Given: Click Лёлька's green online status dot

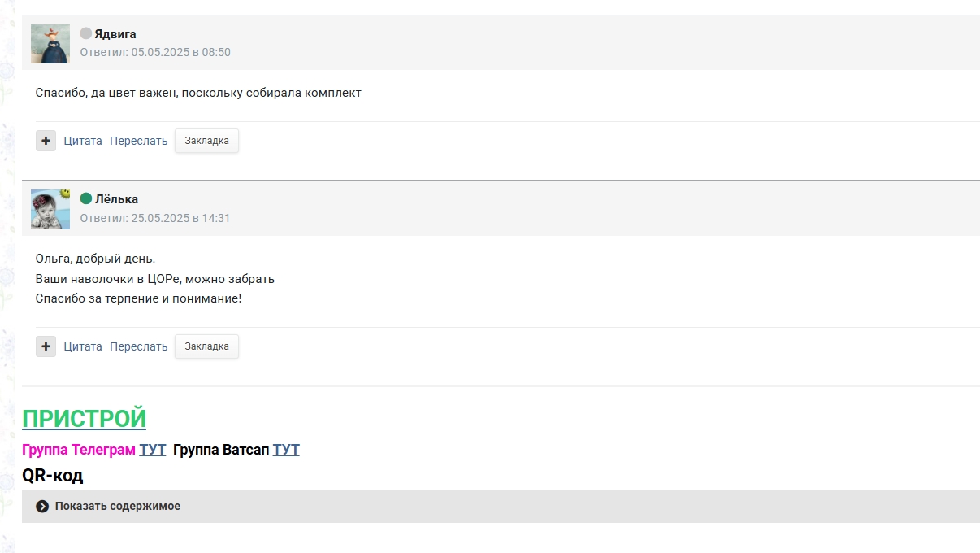Looking at the screenshot, I should pos(86,198).
